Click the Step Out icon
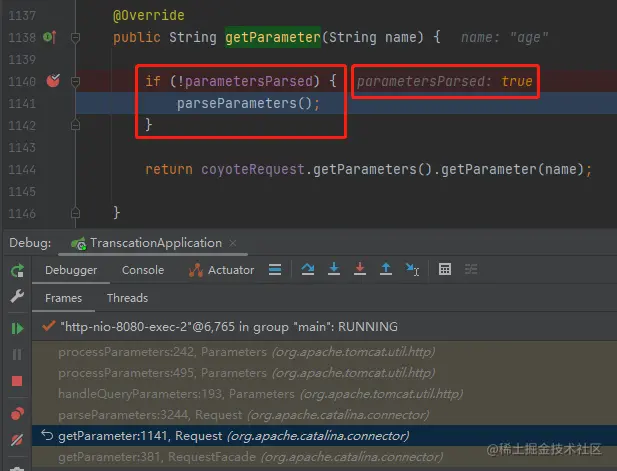 386,270
